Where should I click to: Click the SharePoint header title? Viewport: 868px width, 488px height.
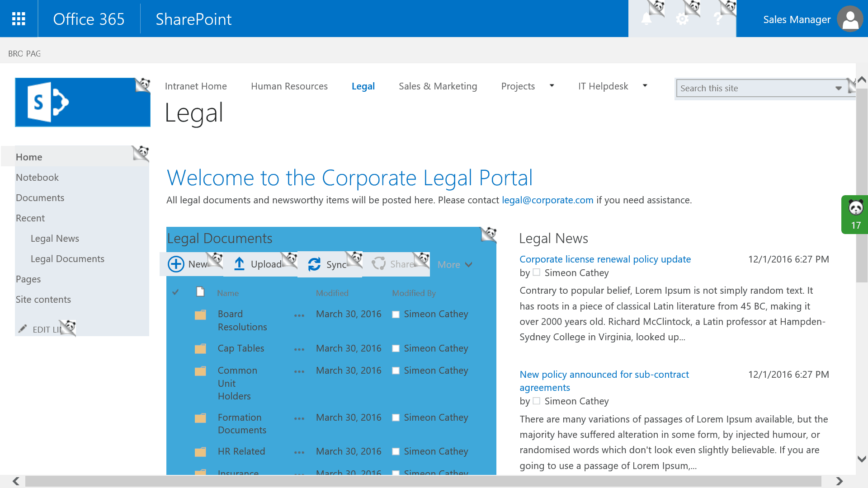193,19
